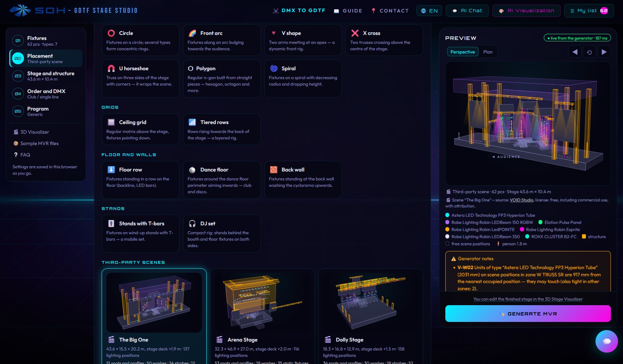Select the Dolly Stage scene thumbnail
This screenshot has height=364, width=623.
[371, 303]
